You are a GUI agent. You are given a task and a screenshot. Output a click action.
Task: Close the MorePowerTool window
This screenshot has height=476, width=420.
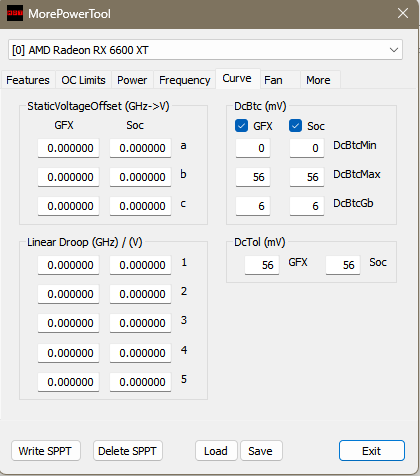pos(403,13)
